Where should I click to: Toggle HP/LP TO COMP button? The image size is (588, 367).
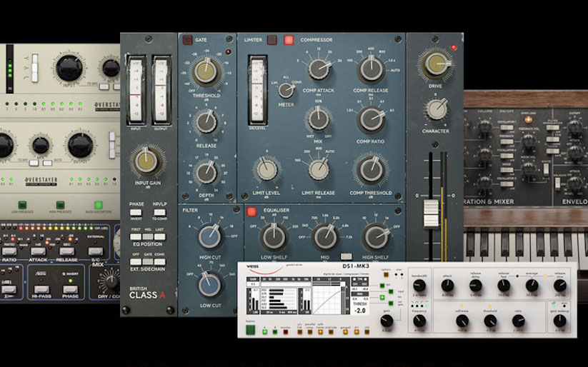[160, 213]
